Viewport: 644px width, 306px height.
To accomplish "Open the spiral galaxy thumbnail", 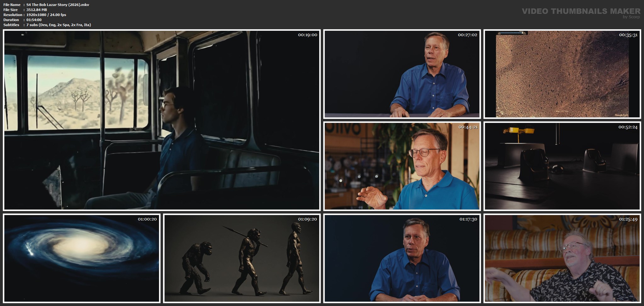I will point(82,258).
